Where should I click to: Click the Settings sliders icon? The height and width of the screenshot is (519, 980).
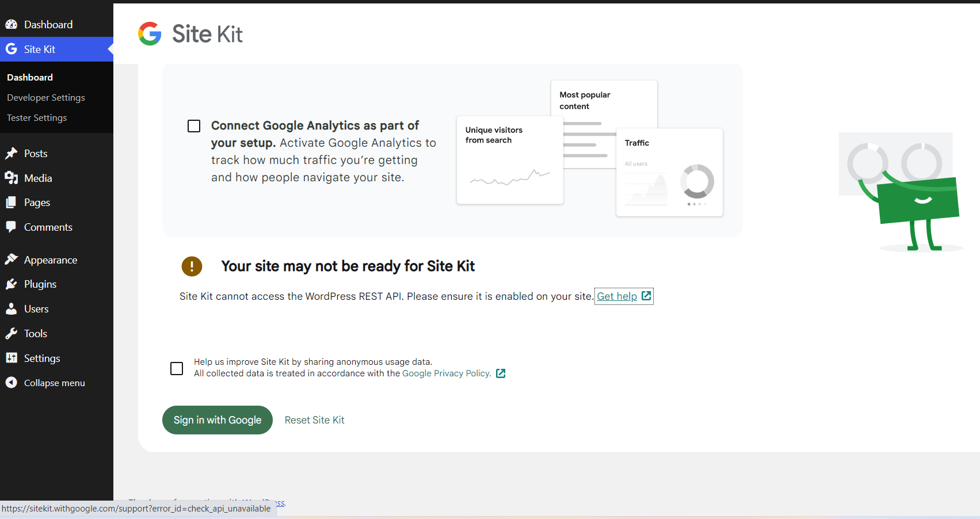tap(12, 358)
